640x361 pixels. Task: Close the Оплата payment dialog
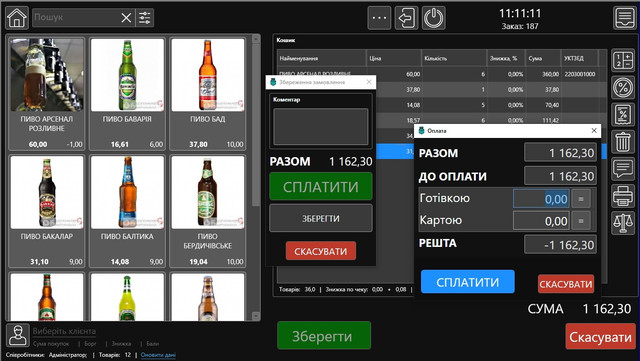[x=594, y=131]
